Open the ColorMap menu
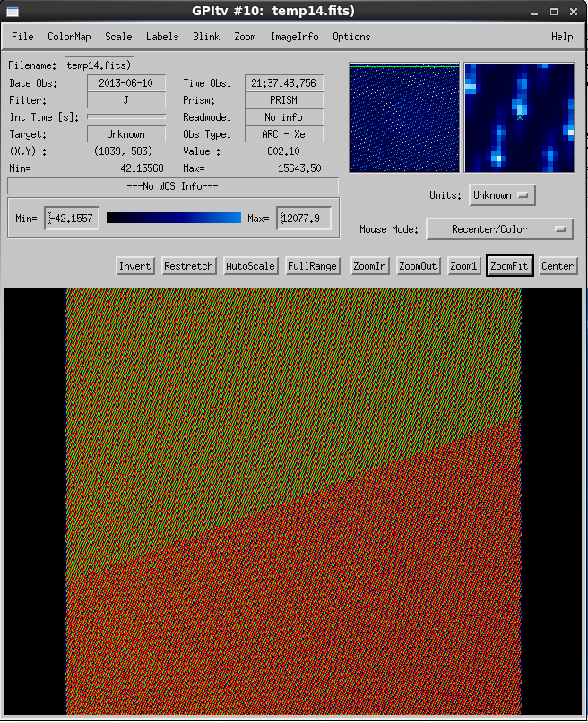 click(69, 37)
